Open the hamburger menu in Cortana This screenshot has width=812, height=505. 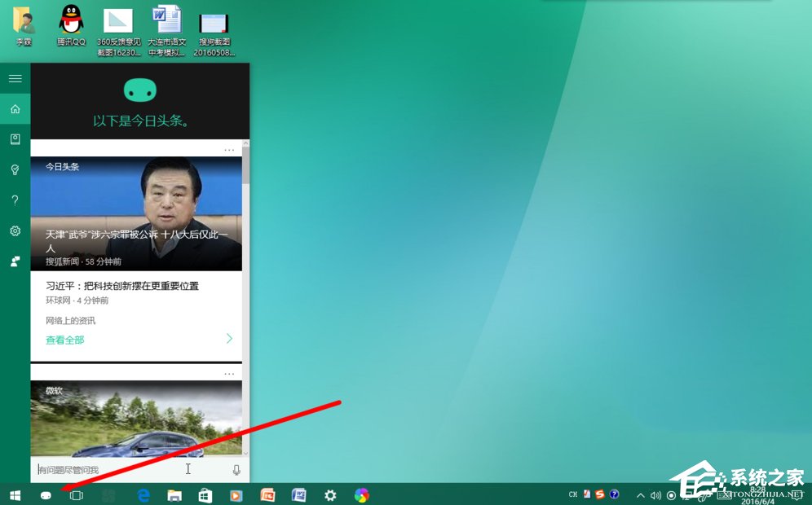point(15,78)
